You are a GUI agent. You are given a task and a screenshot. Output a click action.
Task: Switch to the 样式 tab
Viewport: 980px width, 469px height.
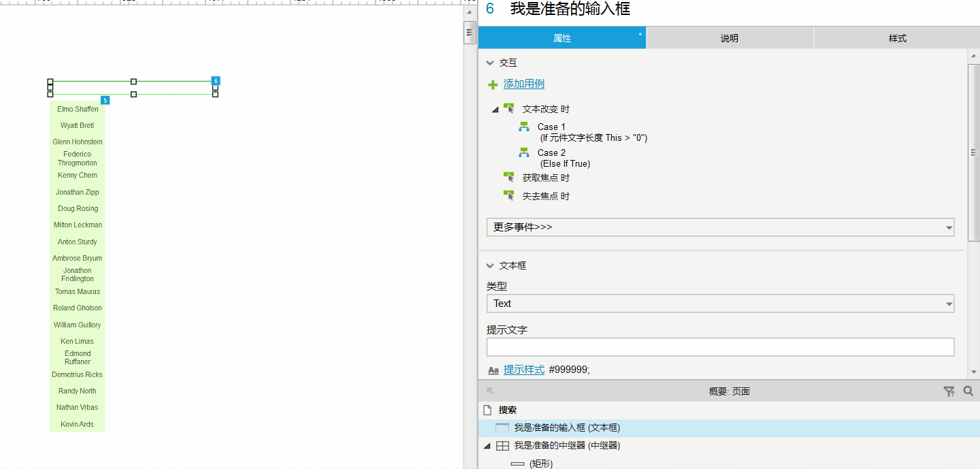(x=898, y=38)
